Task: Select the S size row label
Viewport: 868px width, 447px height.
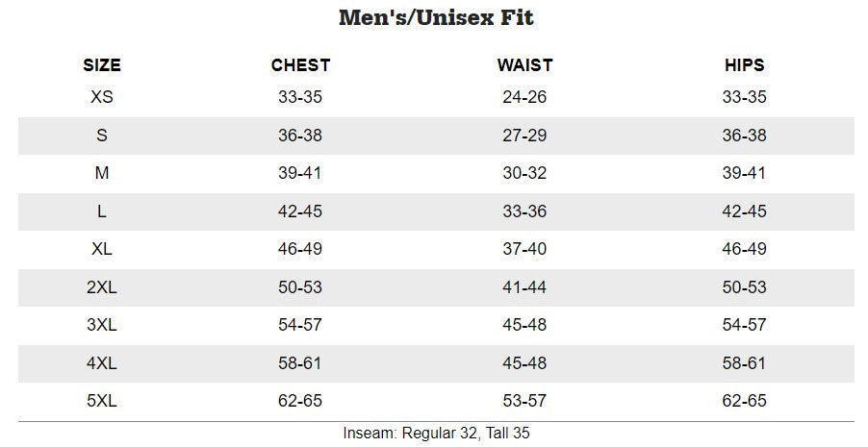Action: point(102,136)
